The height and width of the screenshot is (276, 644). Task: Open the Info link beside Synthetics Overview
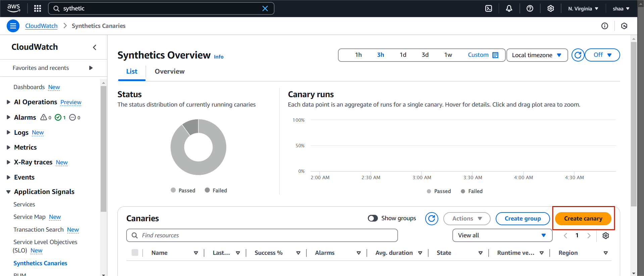coord(219,57)
